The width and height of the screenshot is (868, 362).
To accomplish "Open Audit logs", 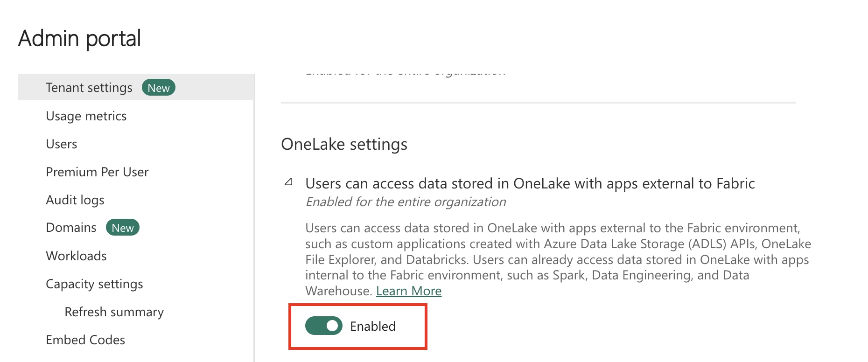I will [75, 200].
